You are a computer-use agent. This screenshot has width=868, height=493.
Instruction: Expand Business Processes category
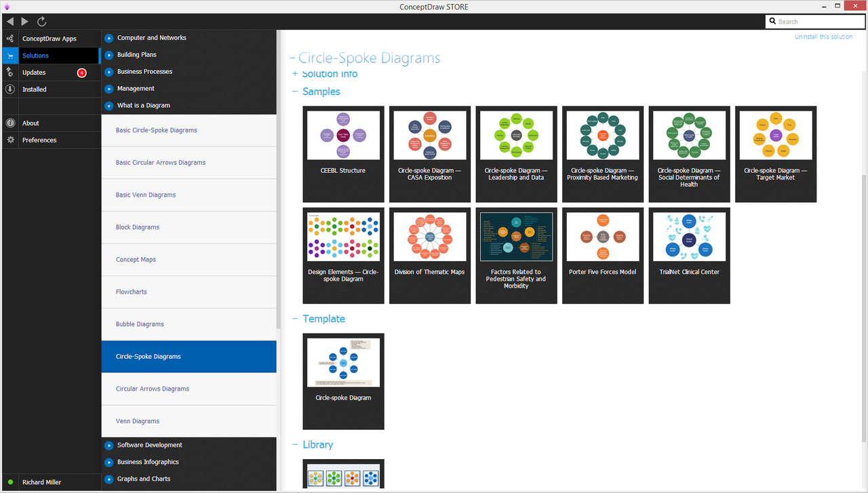click(x=108, y=72)
